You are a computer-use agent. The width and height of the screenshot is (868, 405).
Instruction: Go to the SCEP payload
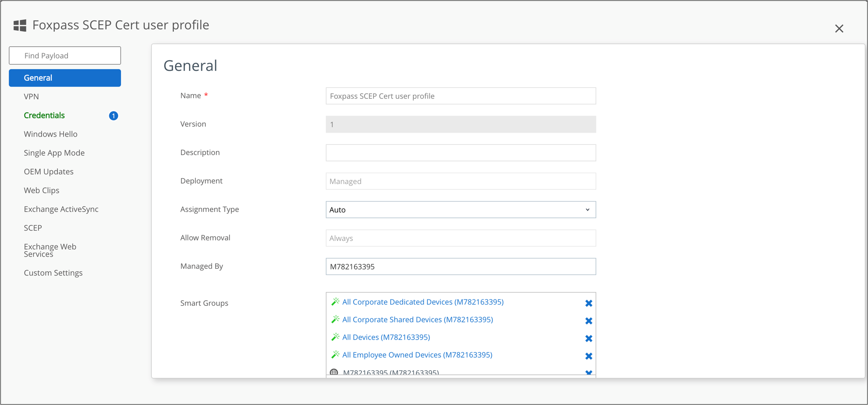[33, 228]
